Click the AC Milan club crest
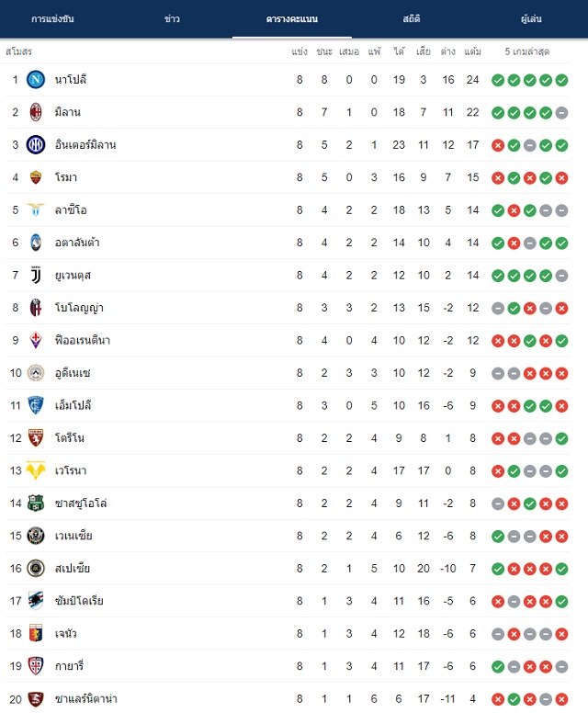588x724 pixels. [36, 112]
